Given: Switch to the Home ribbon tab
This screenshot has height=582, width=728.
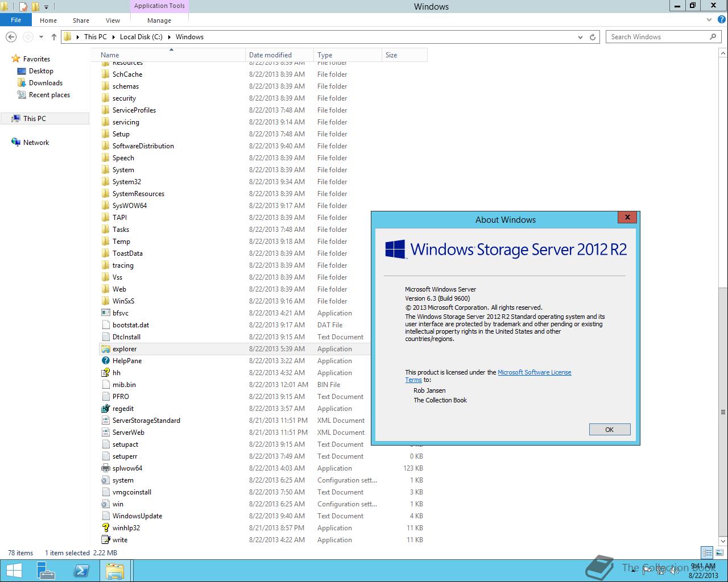Looking at the screenshot, I should (x=48, y=20).
